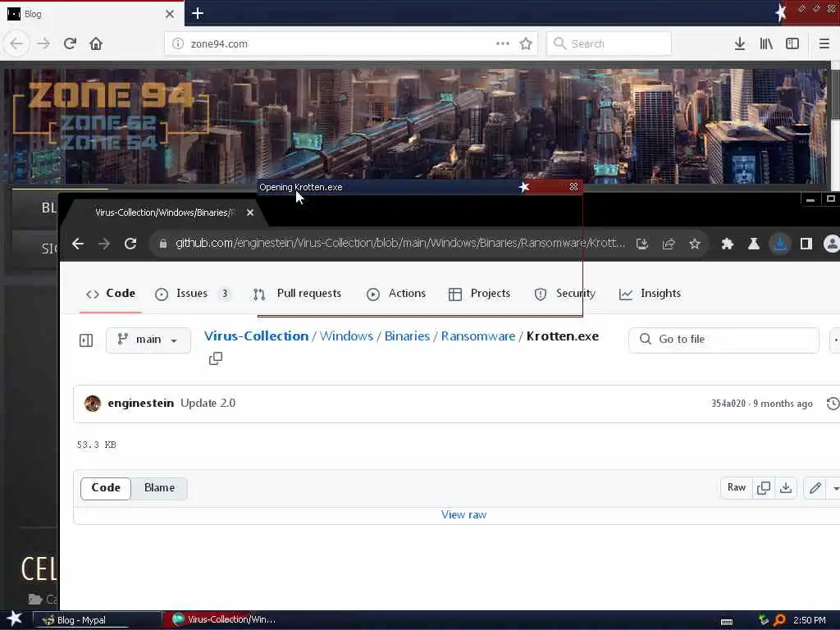Click the site information icon next to zone94.com
Viewport: 840px width, 630px height.
[x=178, y=43]
